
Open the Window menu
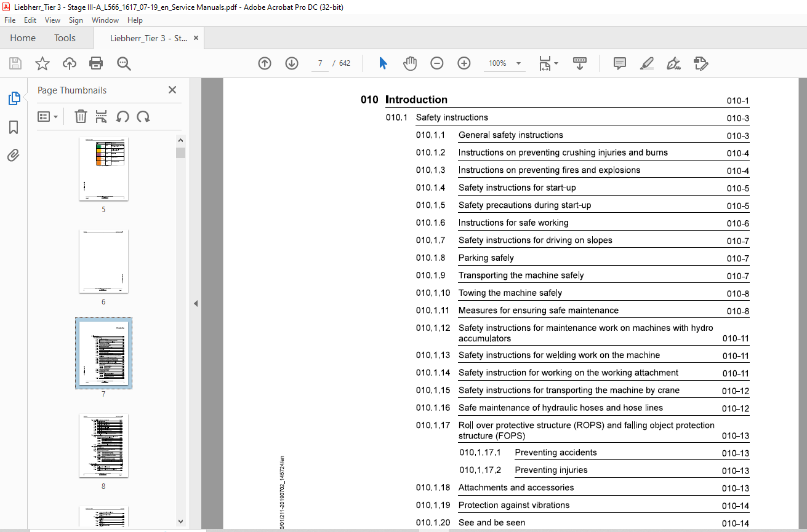(x=105, y=20)
